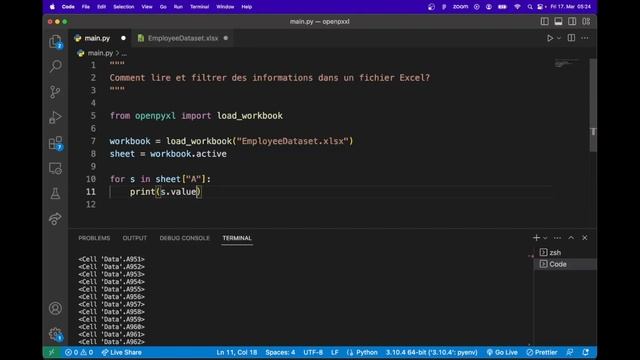Run the Python file with play icon
The width and height of the screenshot is (640, 360).
pyautogui.click(x=550, y=38)
